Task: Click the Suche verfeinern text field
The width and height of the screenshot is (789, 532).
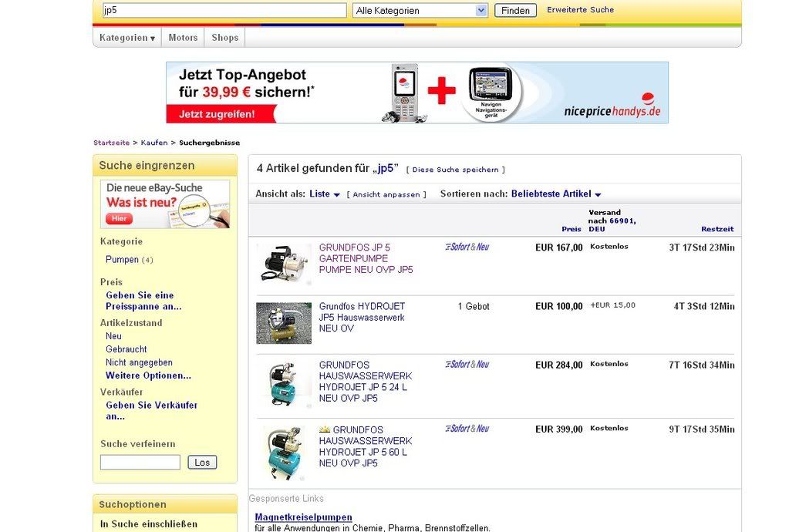Action: [x=140, y=462]
